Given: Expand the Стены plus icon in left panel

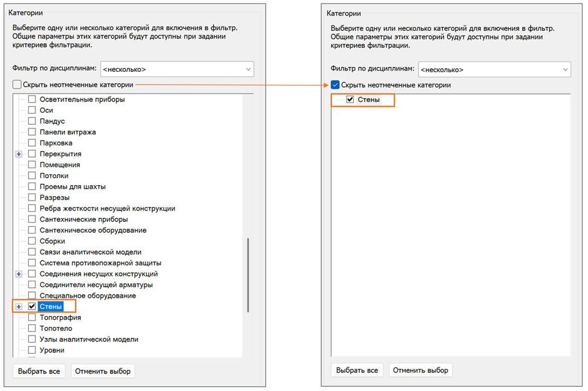Looking at the screenshot, I should tap(19, 307).
